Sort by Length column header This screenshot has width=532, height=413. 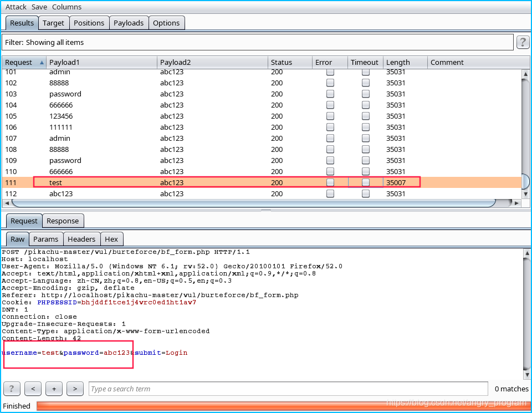pyautogui.click(x=405, y=63)
